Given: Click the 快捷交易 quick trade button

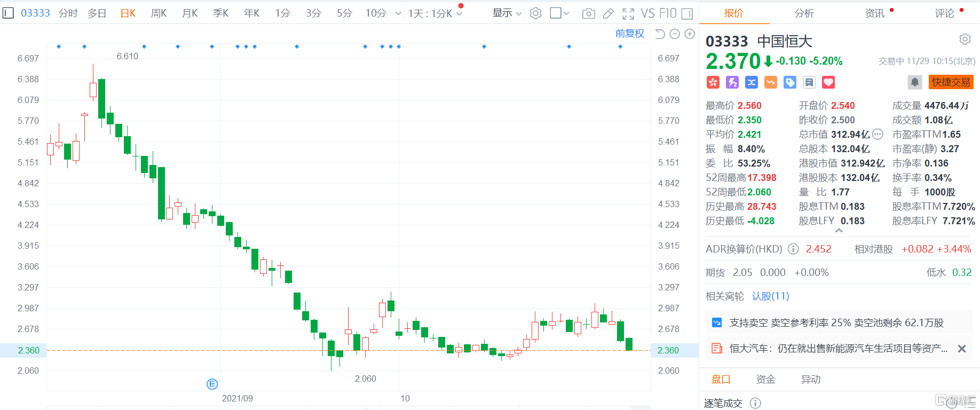Looking at the screenshot, I should pos(951,82).
